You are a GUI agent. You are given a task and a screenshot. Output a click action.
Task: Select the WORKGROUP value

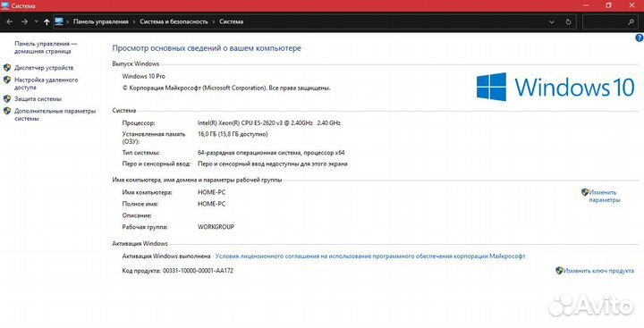[216, 227]
